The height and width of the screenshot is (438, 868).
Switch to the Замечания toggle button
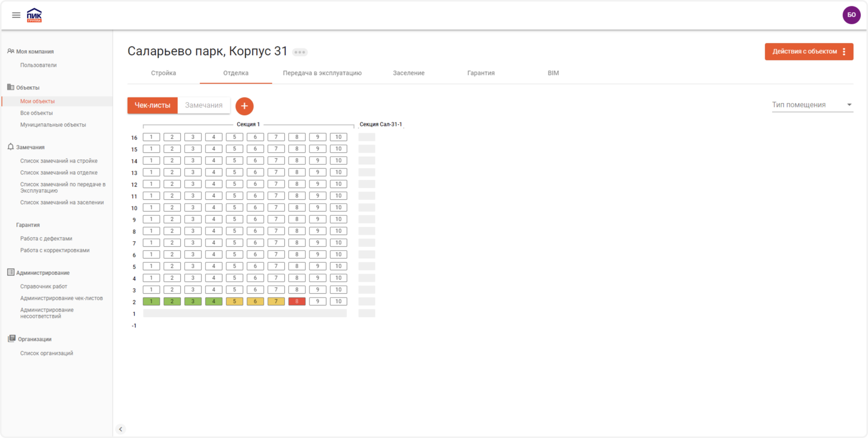coord(204,105)
